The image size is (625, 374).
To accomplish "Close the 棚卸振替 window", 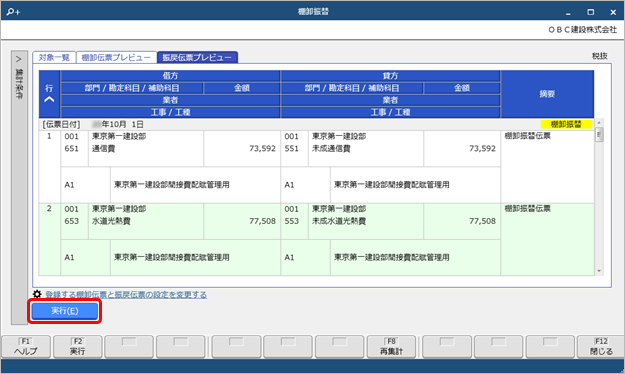I will [613, 12].
